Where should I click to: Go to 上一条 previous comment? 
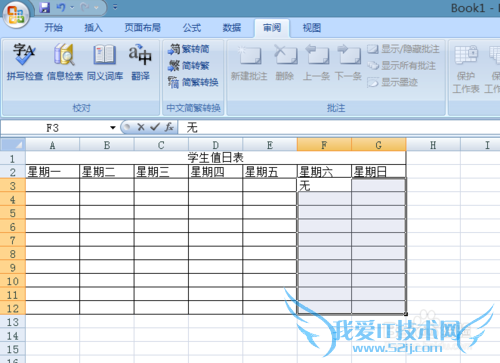coord(316,63)
